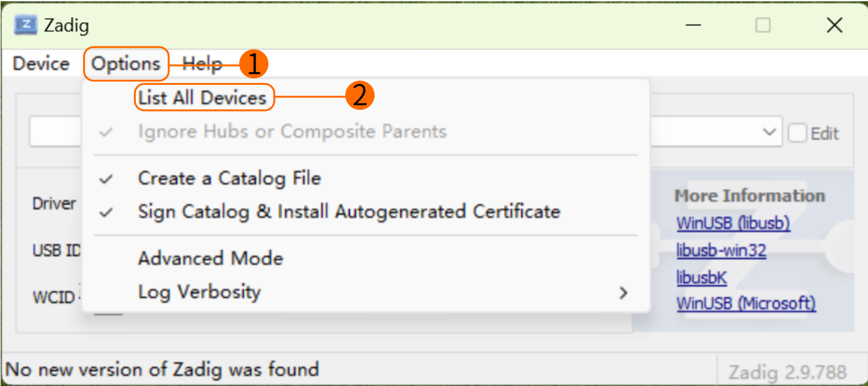
Task: Select List All Devices option
Action: click(x=202, y=98)
